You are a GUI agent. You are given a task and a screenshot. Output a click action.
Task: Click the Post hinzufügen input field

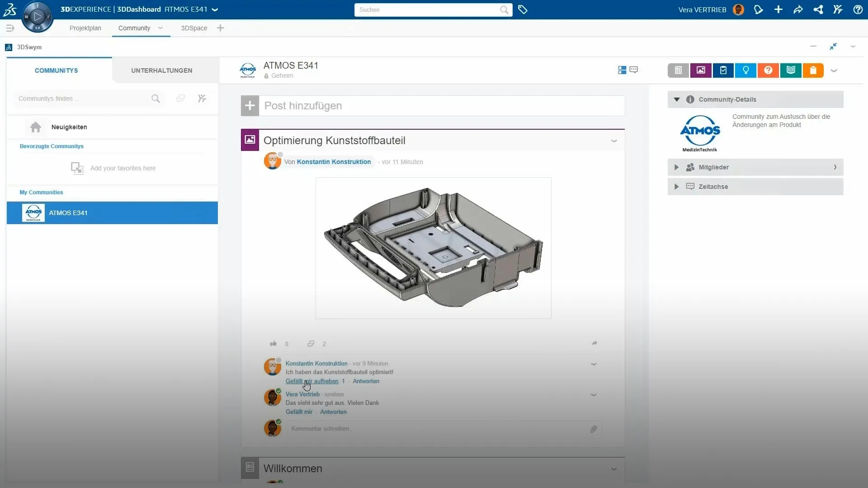pos(441,106)
